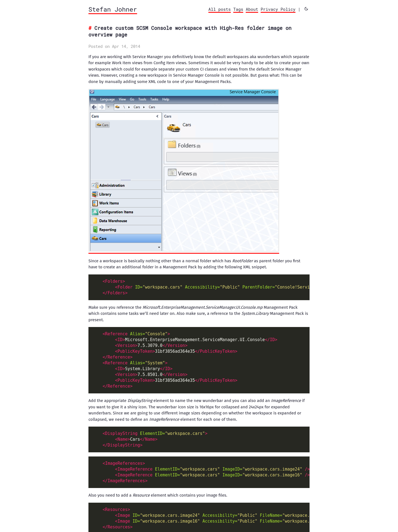Open the Privacy Policy link
Viewport: 398px width, 532px height.
pyautogui.click(x=278, y=9)
